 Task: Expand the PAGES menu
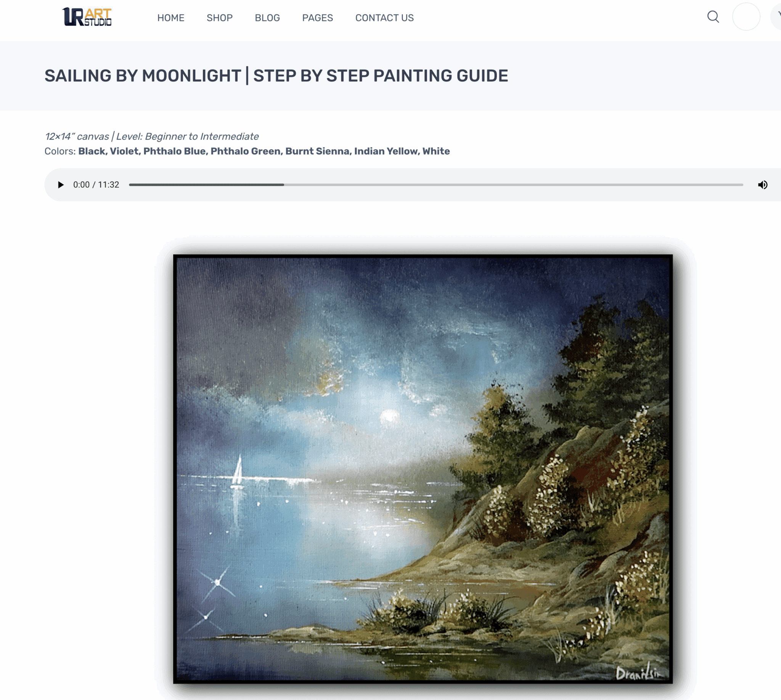(317, 18)
